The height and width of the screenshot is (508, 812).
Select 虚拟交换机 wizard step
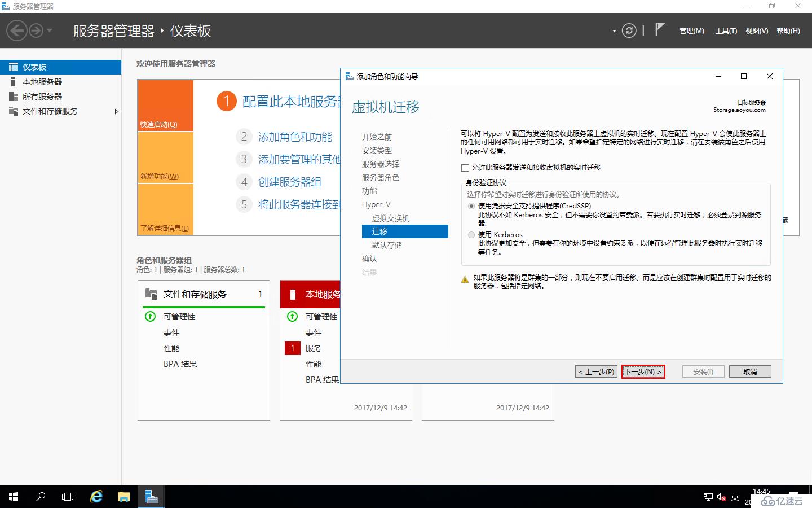[x=391, y=218]
